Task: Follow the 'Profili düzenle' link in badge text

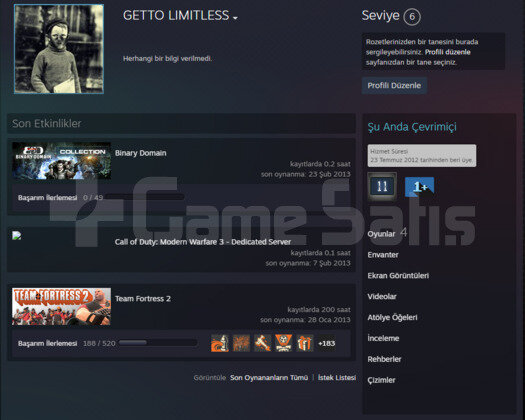Action: [x=448, y=52]
